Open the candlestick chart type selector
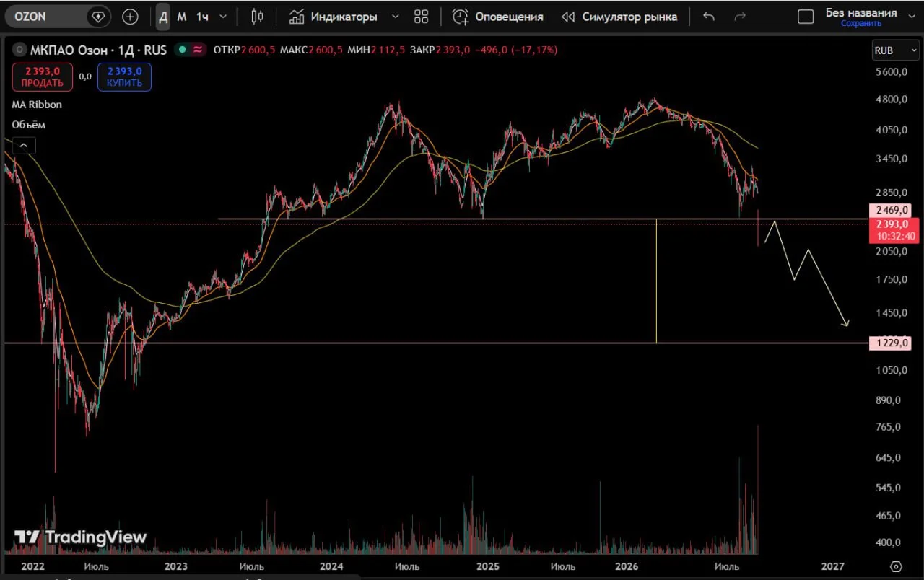924x580 pixels. (257, 17)
